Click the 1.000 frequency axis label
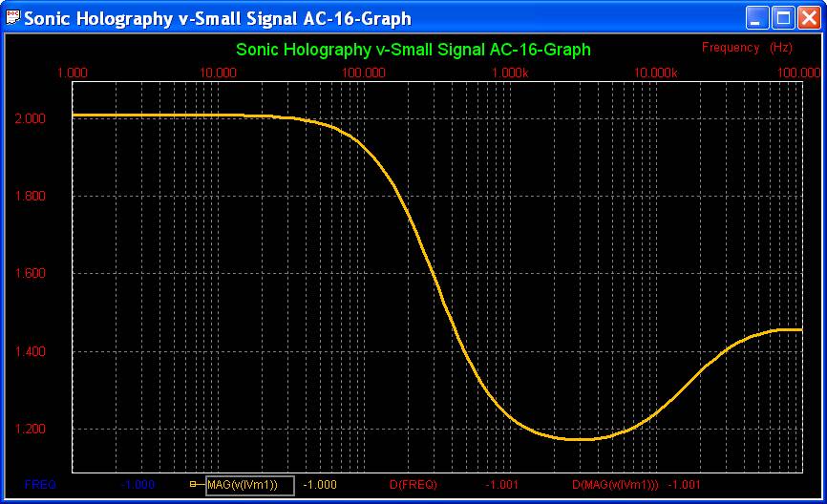The image size is (827, 504). (73, 73)
